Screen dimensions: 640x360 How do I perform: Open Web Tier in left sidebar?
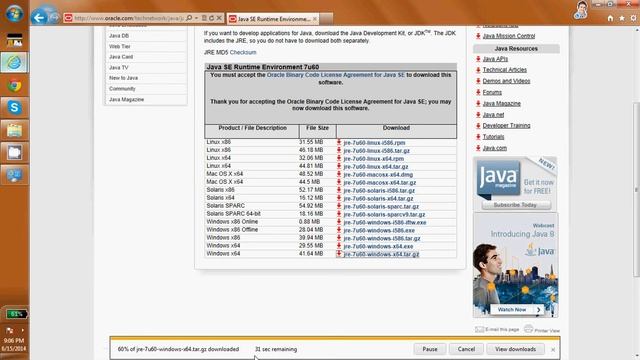tap(120, 47)
